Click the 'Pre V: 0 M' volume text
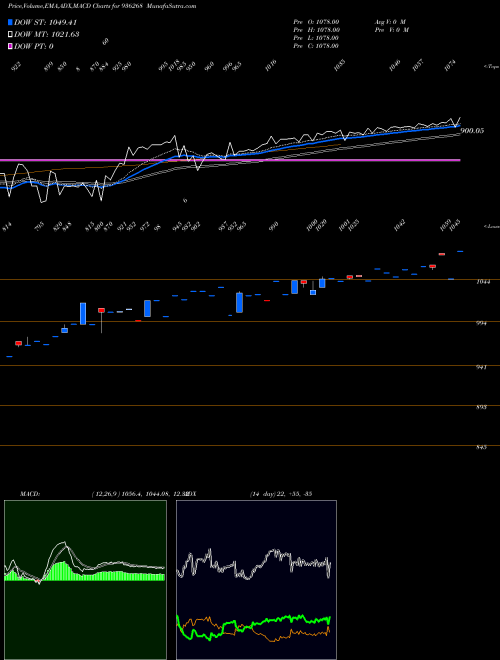The height and width of the screenshot is (660, 500). (x=391, y=30)
